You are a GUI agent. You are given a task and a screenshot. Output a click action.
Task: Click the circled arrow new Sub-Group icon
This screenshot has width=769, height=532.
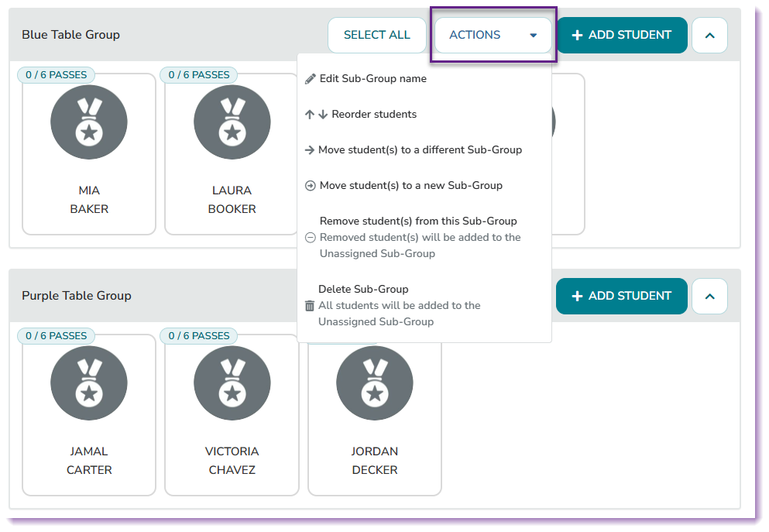click(310, 186)
